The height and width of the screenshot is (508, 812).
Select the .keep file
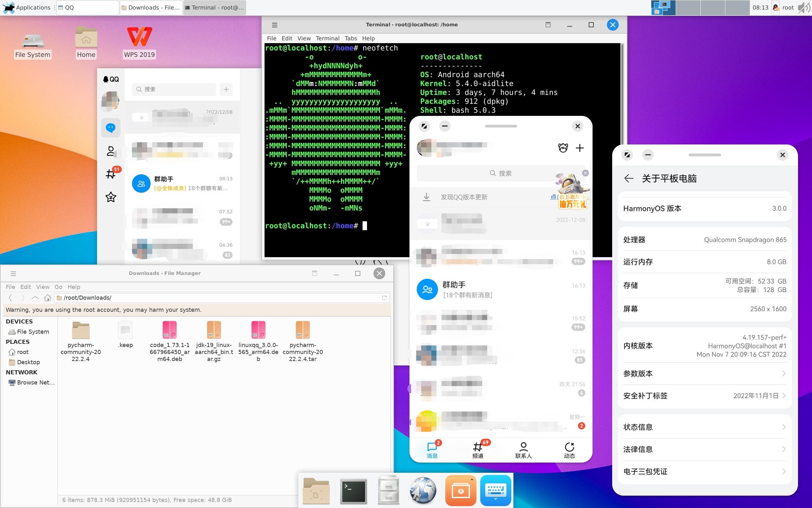coord(125,335)
